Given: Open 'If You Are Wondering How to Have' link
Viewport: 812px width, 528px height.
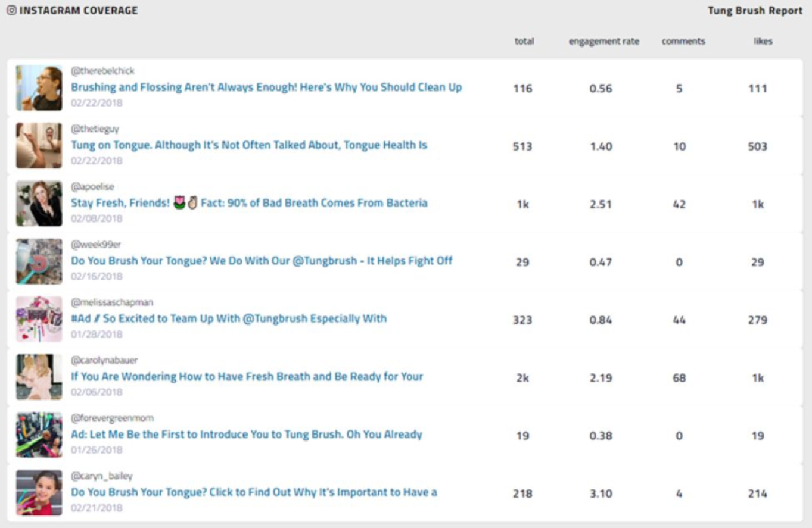Looking at the screenshot, I should tap(247, 376).
